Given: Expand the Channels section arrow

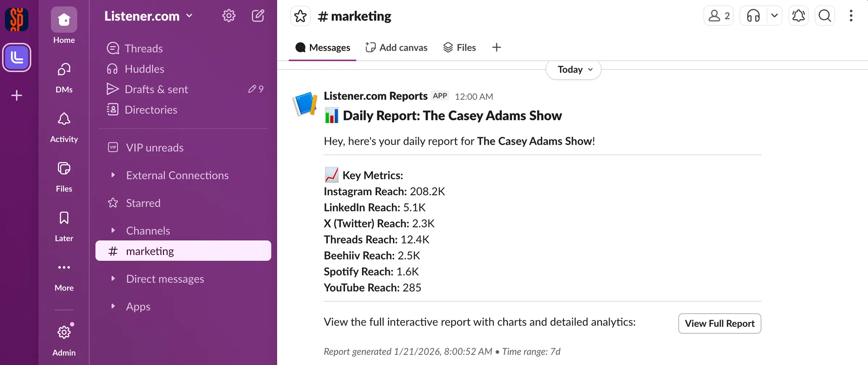Looking at the screenshot, I should (113, 230).
